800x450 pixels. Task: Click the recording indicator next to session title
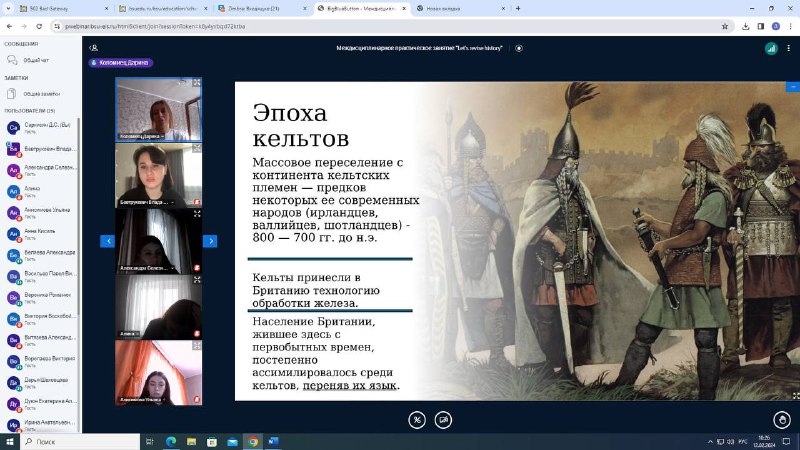[519, 48]
